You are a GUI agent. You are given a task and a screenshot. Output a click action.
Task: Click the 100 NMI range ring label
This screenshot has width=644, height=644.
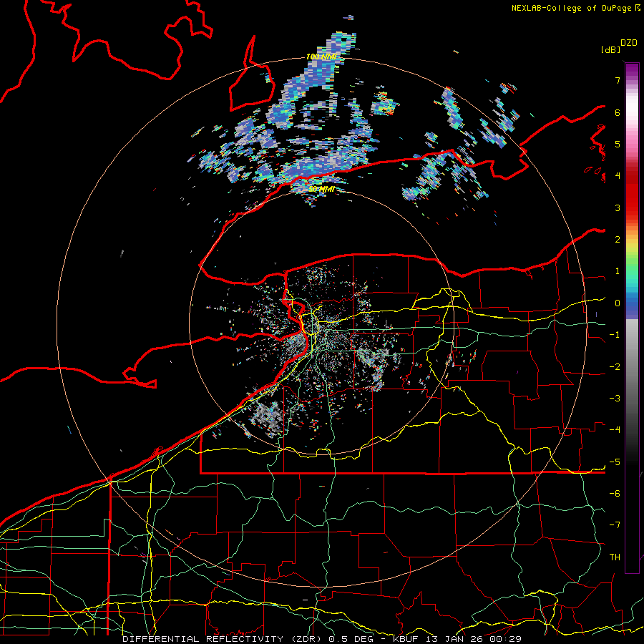click(321, 57)
